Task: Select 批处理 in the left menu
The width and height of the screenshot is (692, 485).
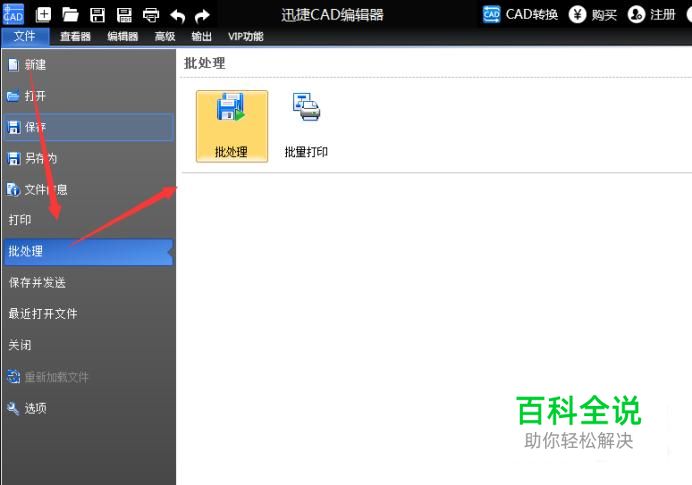Action: pos(88,252)
